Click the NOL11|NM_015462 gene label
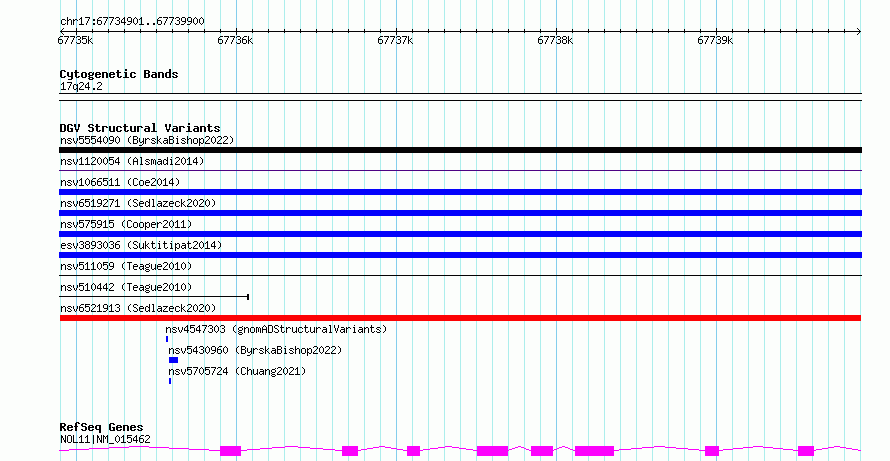This screenshot has height=461, width=890. [105, 439]
